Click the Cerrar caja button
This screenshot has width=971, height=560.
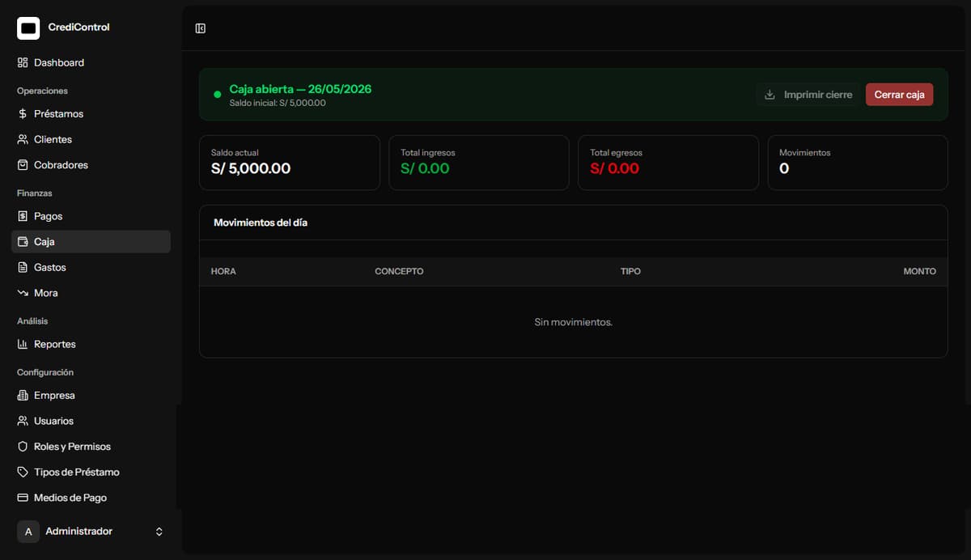(x=899, y=95)
